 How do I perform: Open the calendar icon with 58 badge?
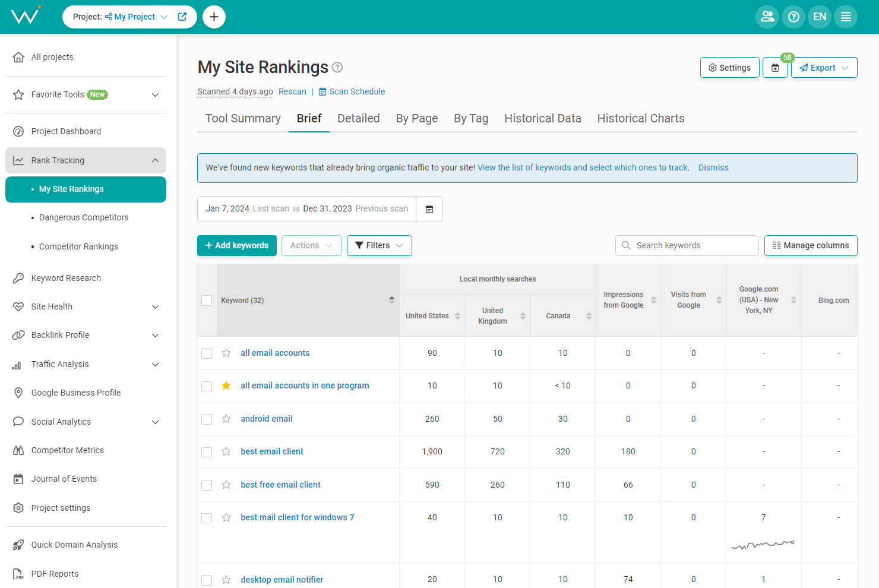775,68
